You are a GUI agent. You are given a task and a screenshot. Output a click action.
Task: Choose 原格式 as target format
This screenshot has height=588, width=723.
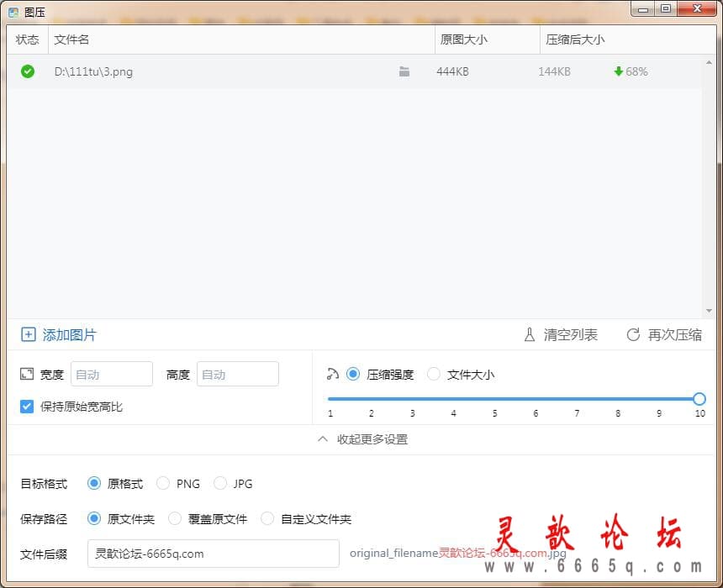[93, 483]
